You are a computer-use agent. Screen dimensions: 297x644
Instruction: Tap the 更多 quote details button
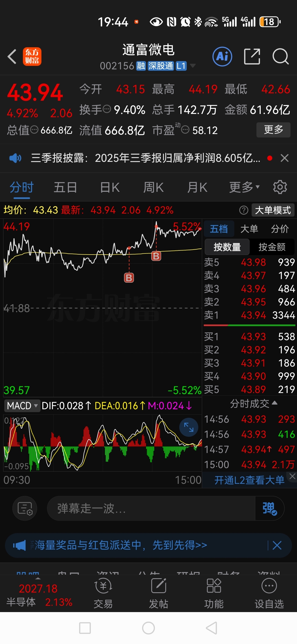pyautogui.click(x=273, y=130)
